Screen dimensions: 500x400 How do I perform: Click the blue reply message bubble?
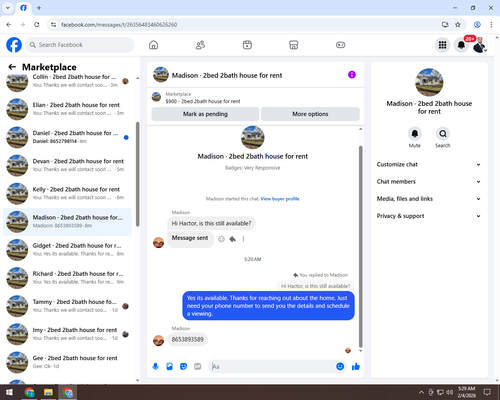click(268, 306)
